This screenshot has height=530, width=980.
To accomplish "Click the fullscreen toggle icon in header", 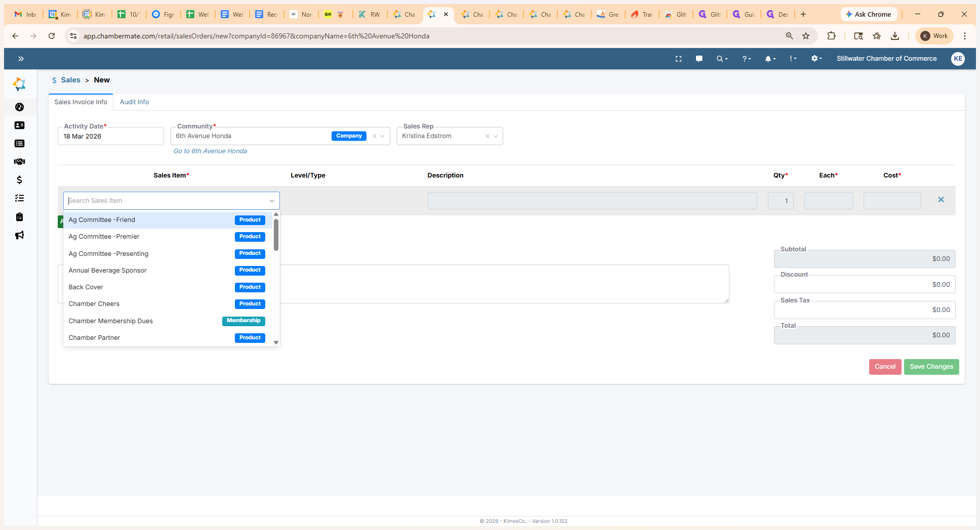I will (678, 59).
